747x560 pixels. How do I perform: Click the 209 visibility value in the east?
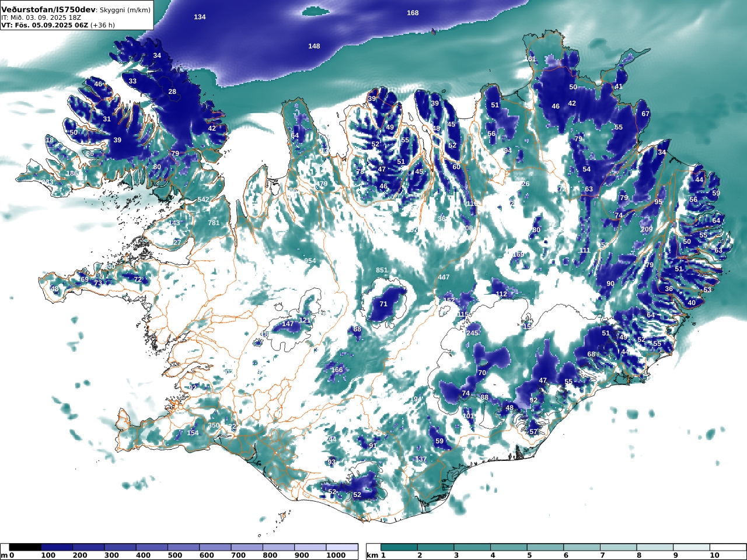click(647, 229)
